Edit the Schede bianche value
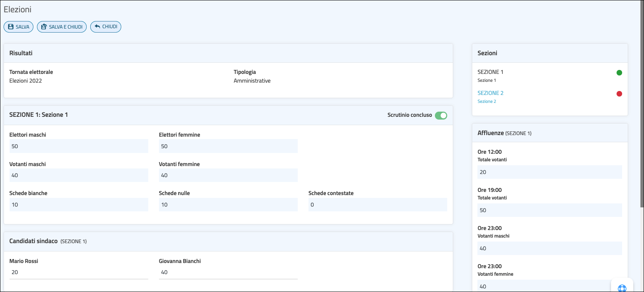Image resolution: width=644 pixels, height=292 pixels. pyautogui.click(x=79, y=205)
